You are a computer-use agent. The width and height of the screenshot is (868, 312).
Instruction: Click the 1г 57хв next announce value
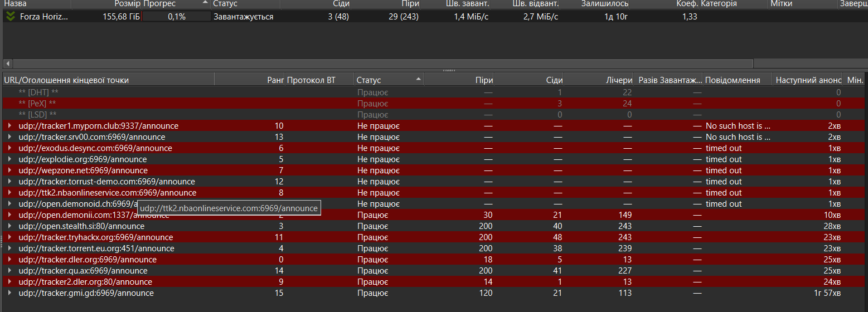tap(827, 293)
